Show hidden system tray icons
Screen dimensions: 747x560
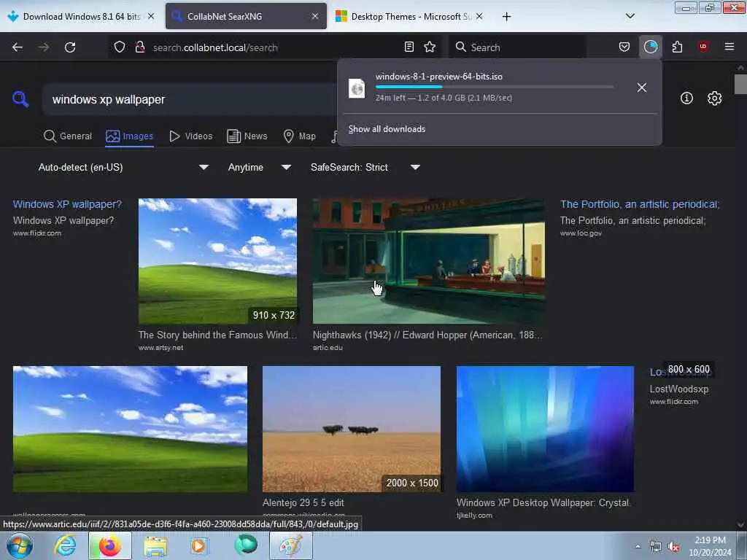coord(638,547)
